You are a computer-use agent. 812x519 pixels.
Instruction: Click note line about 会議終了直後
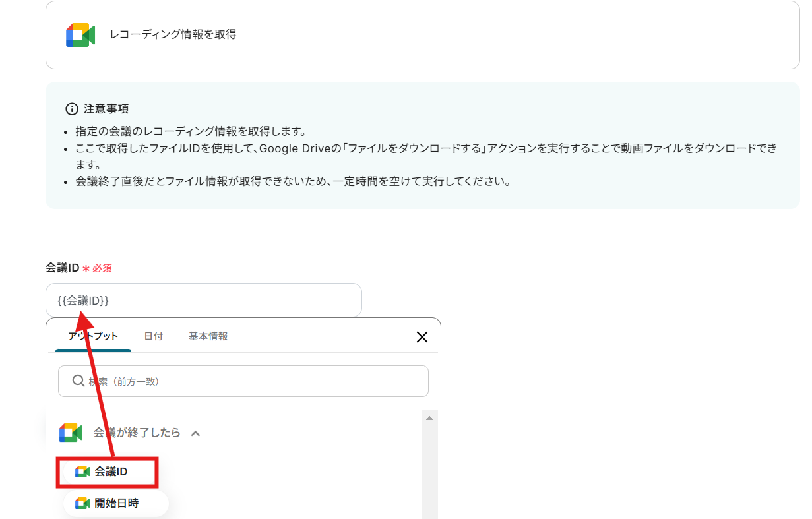(294, 181)
